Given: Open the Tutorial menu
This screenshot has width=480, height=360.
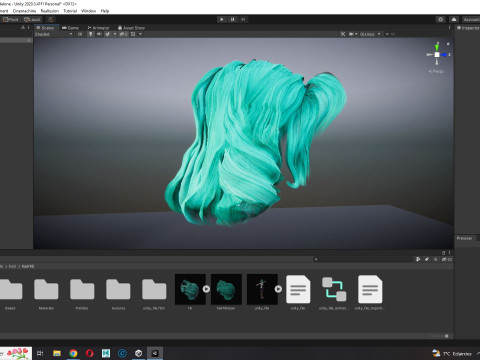Looking at the screenshot, I should pyautogui.click(x=70, y=11).
